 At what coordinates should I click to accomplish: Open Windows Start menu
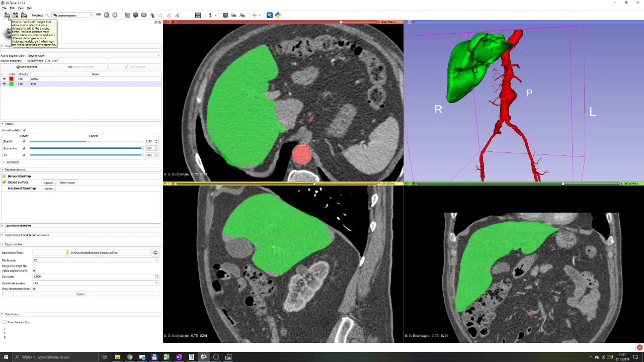pyautogui.click(x=6, y=357)
